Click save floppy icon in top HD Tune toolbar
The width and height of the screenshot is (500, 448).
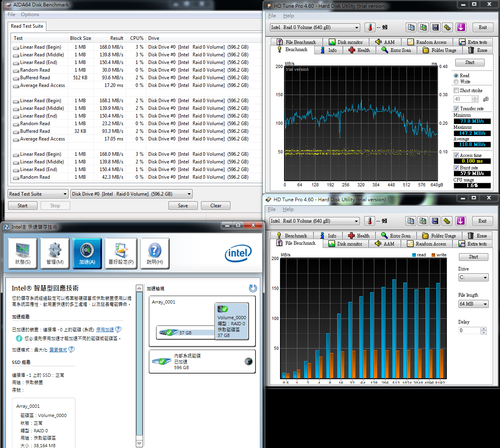coord(435,27)
